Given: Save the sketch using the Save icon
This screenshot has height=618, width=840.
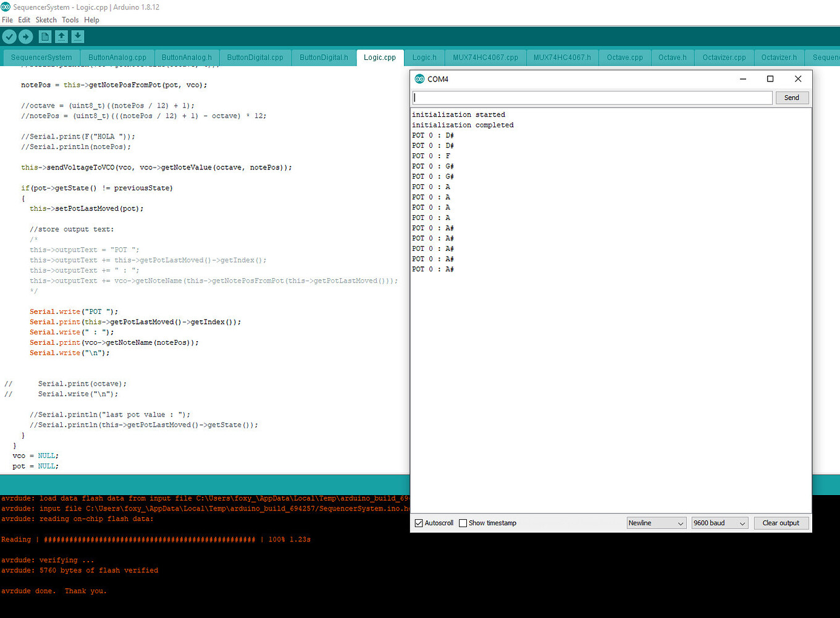Looking at the screenshot, I should coord(77,36).
